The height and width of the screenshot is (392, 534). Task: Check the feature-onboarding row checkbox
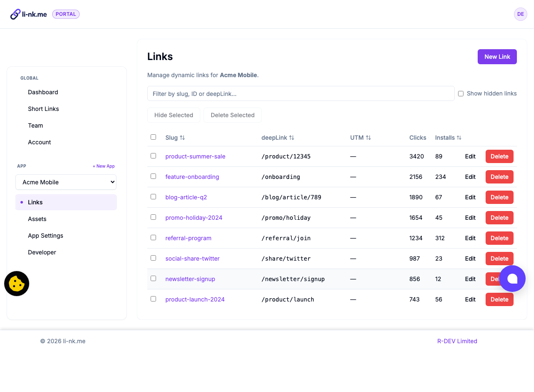[x=153, y=176]
